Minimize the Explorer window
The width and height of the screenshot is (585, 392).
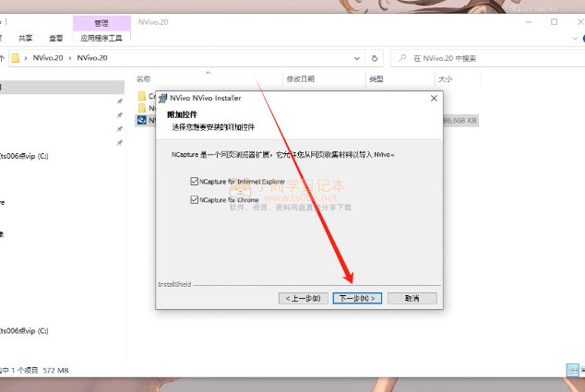529,22
